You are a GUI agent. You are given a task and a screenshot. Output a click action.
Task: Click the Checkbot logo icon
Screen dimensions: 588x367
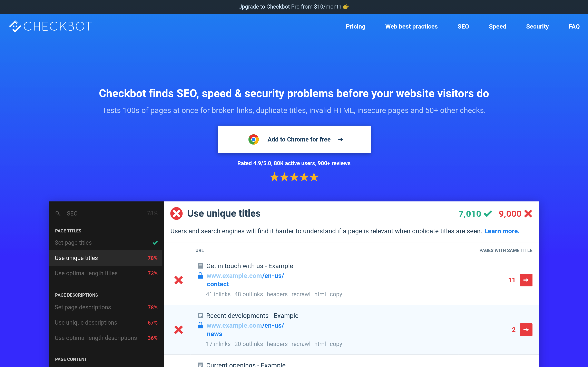click(15, 26)
